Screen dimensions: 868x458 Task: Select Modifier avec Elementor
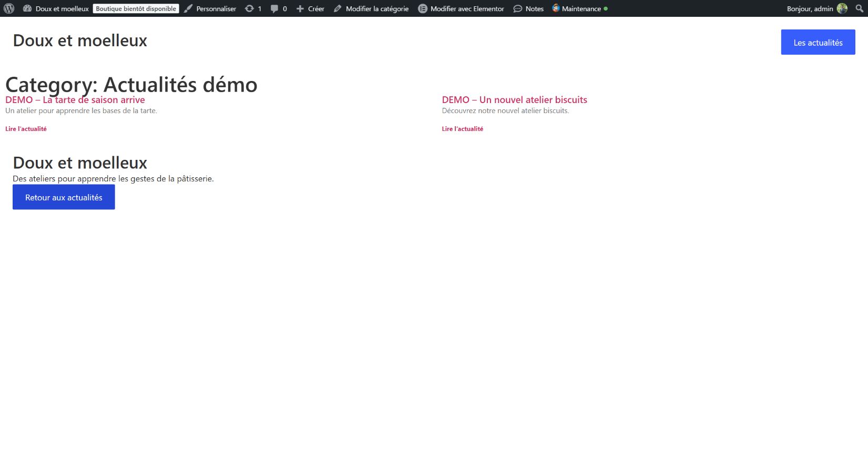(x=461, y=8)
